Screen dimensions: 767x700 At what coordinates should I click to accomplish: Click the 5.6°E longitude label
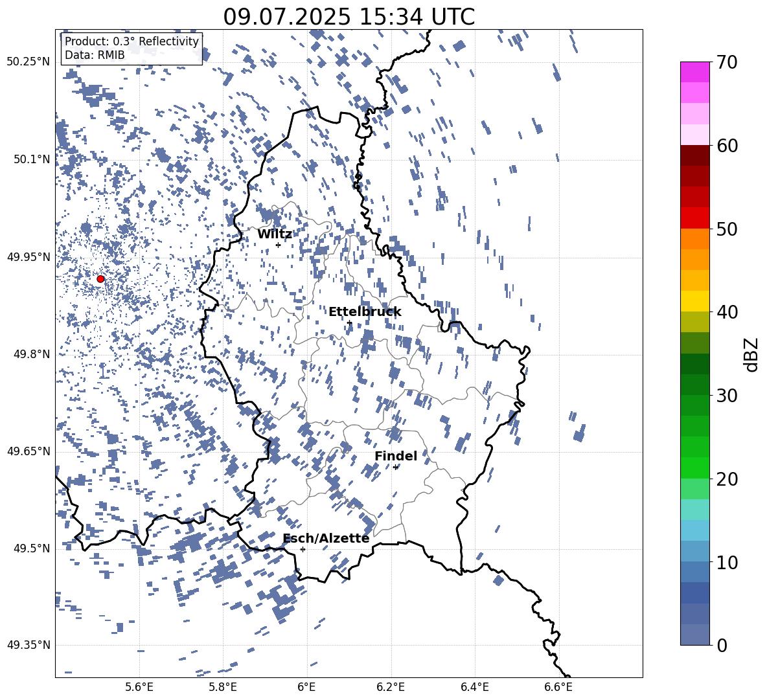tap(139, 688)
